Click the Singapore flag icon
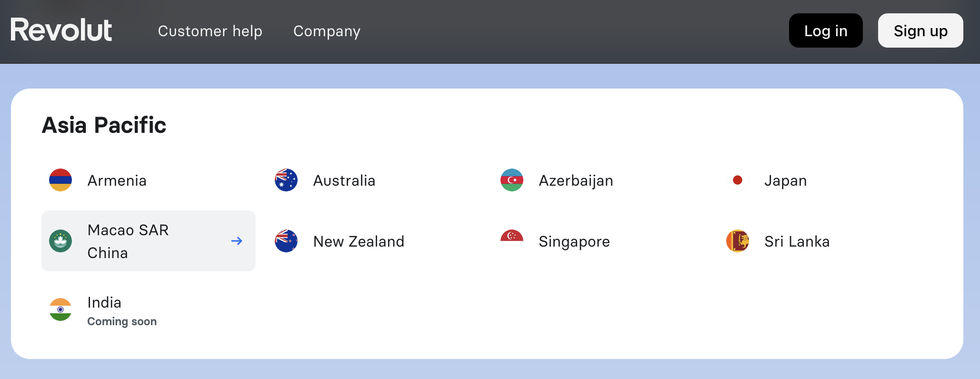Screen dimensions: 980x379 click(x=512, y=241)
